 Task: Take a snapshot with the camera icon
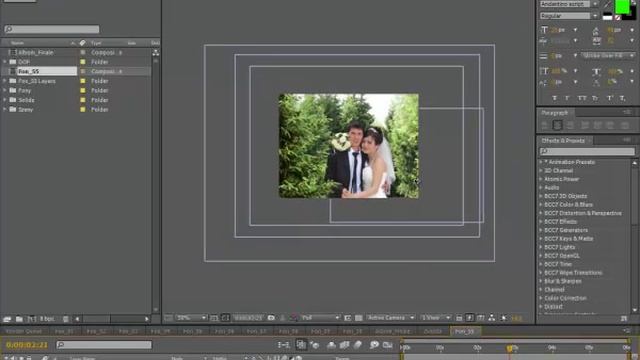coord(271,318)
